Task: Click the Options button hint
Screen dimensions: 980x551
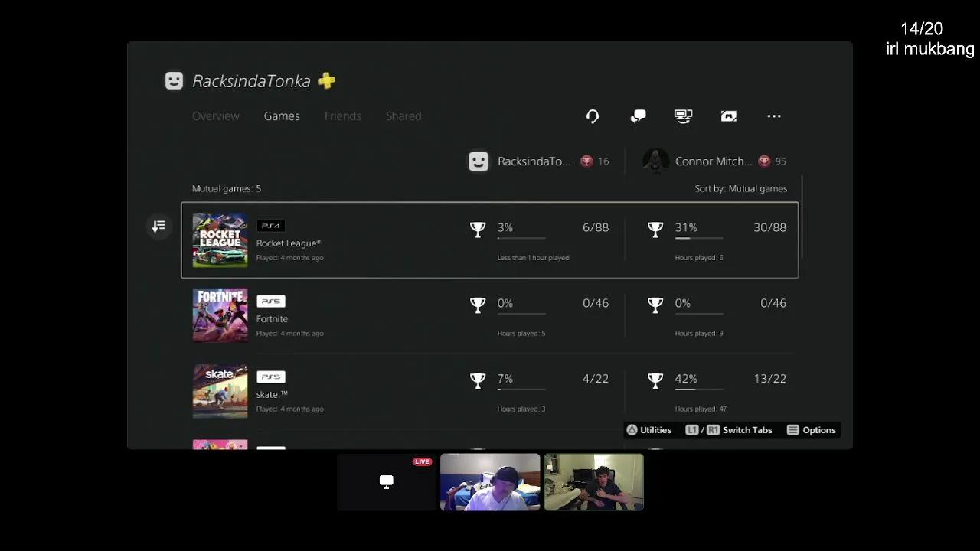Action: tap(812, 430)
